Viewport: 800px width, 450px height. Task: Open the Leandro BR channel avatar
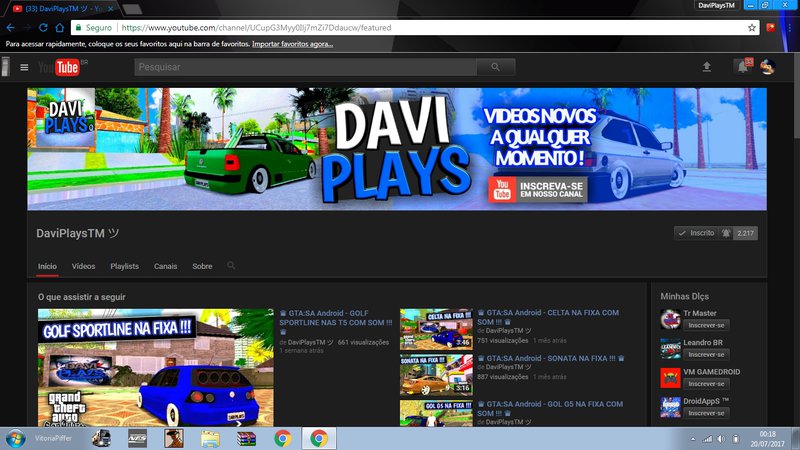point(670,348)
